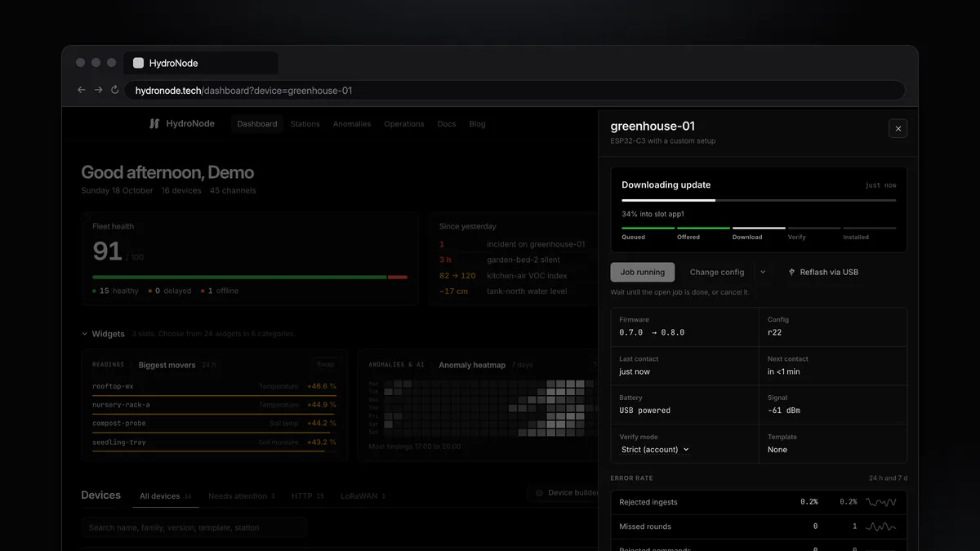The image size is (980, 551).
Task: Select the seedling-tray row
Action: [215, 442]
